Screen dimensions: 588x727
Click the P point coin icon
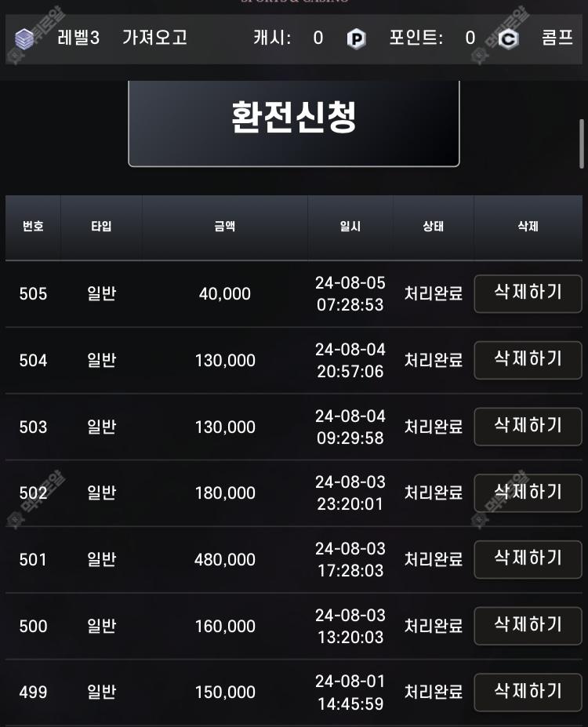point(356,39)
